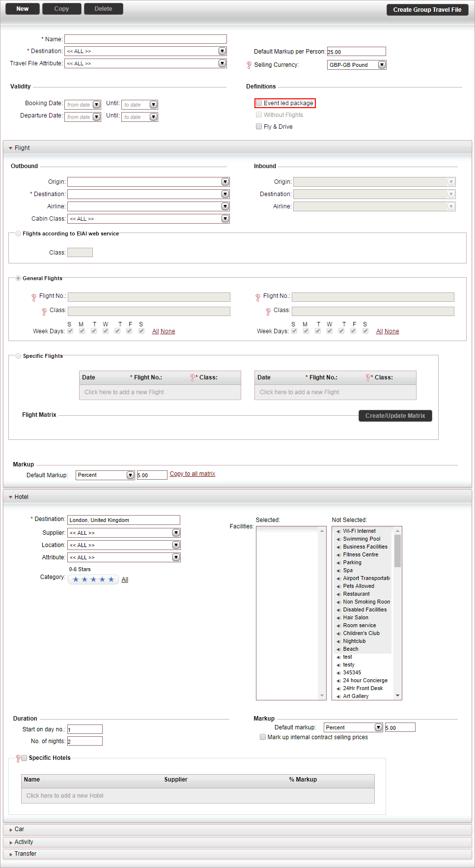Click the arrow icon next to Swimming Pool

pos(338,539)
